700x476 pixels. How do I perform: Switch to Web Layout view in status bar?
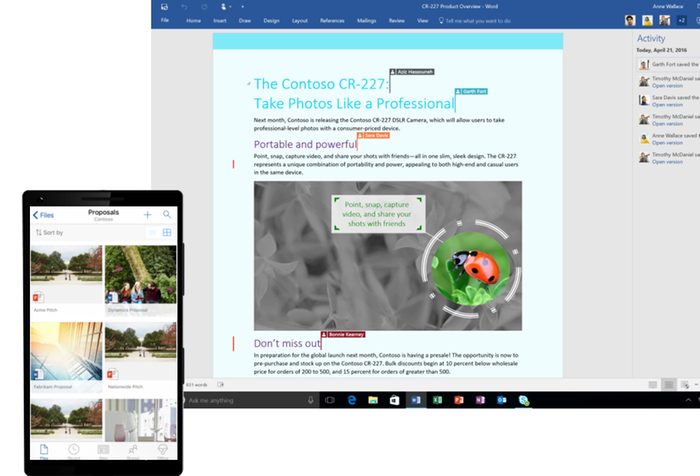tap(685, 384)
